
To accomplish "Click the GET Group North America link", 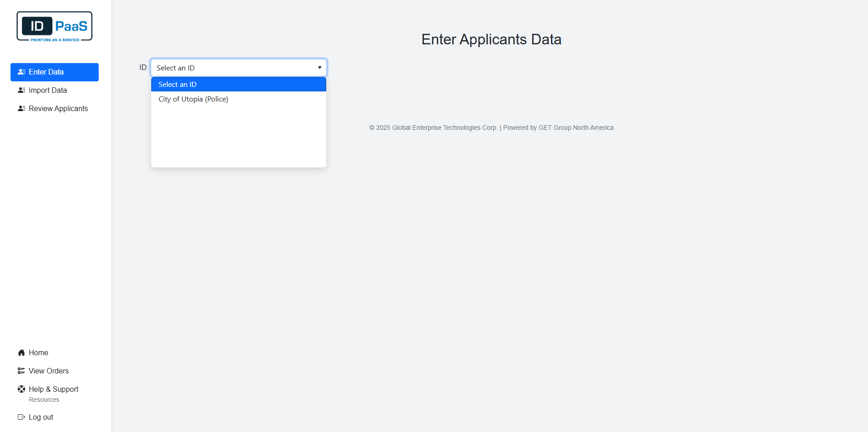I will tap(576, 128).
